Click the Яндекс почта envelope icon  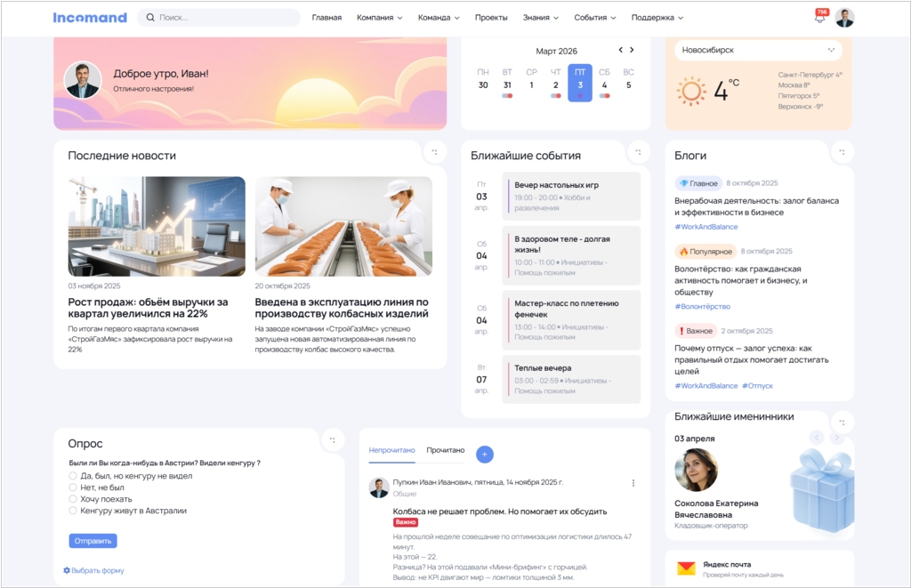coord(686,568)
